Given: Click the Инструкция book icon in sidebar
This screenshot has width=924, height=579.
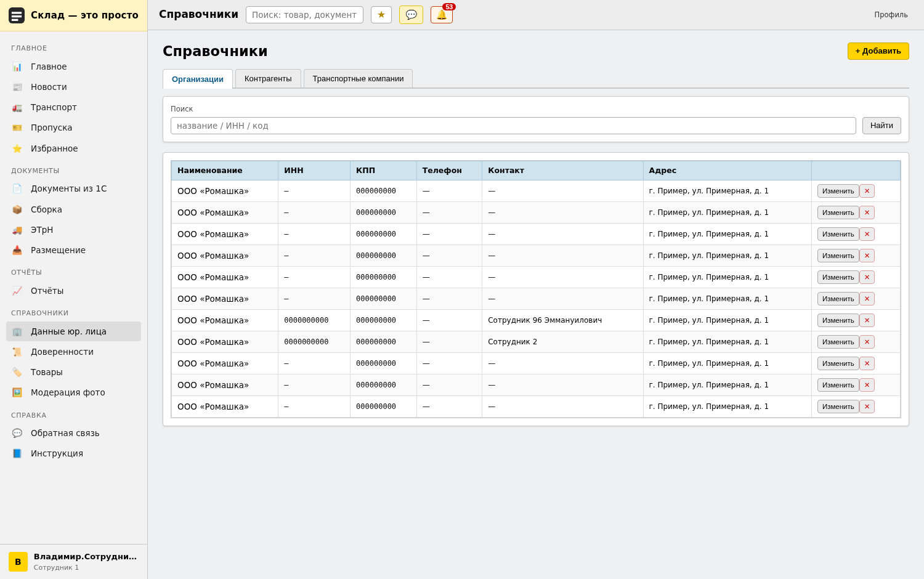Looking at the screenshot, I should [17, 453].
